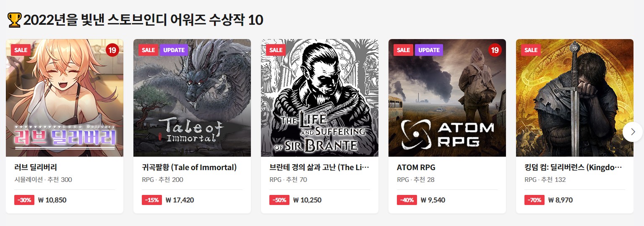Click the UPDATE badge on the ATOM RPG card
644x226 pixels.
click(x=429, y=50)
